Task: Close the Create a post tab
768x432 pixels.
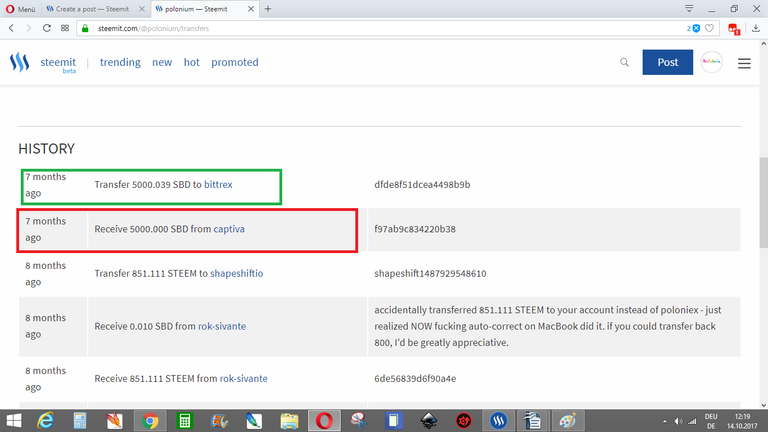Action: (x=142, y=9)
